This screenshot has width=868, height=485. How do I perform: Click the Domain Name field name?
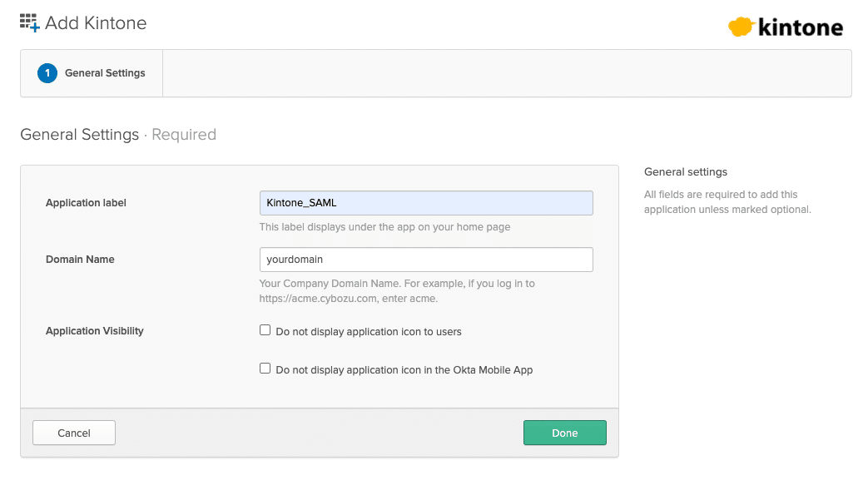80,260
